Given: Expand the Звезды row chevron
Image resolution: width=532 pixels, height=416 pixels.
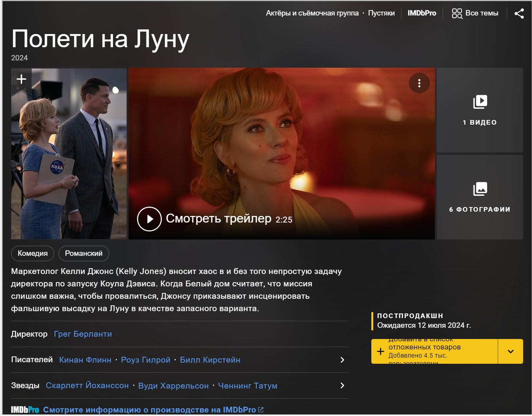Looking at the screenshot, I should click(x=342, y=385).
